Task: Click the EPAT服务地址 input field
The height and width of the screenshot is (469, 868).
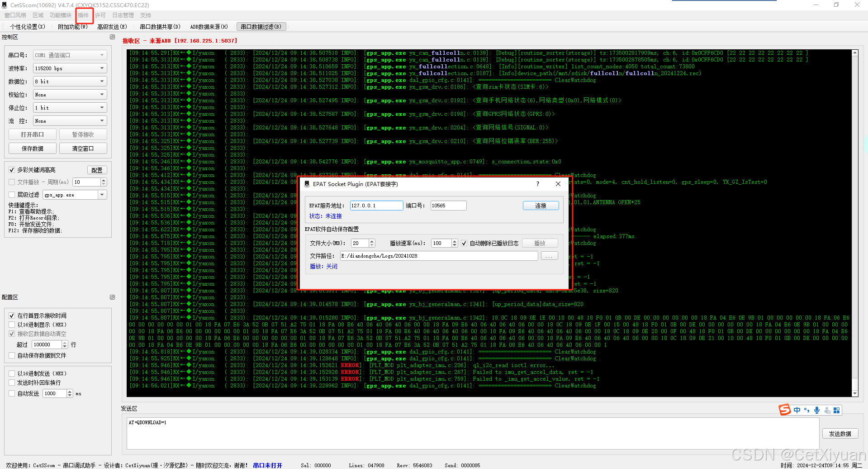Action: (x=376, y=206)
